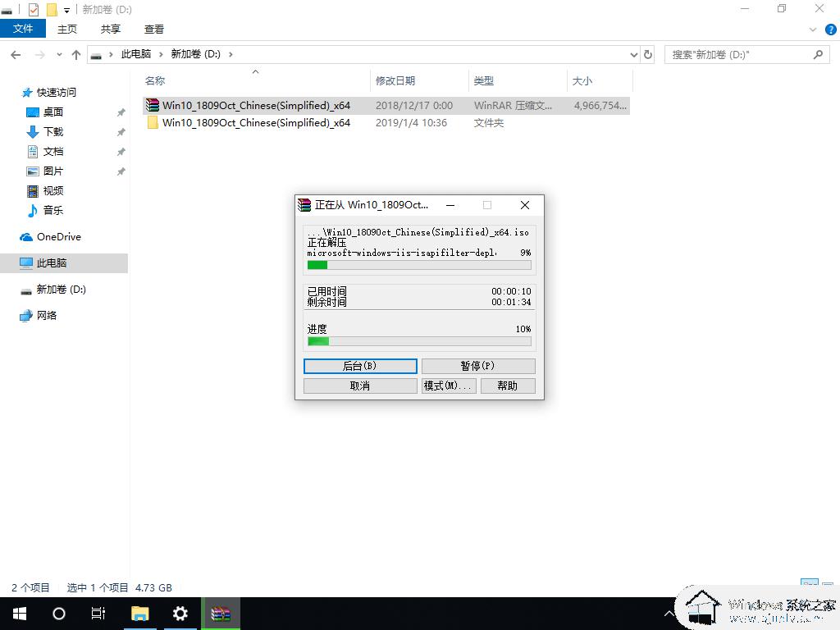Expand the chevron after 此电脑 in address bar

[161, 54]
